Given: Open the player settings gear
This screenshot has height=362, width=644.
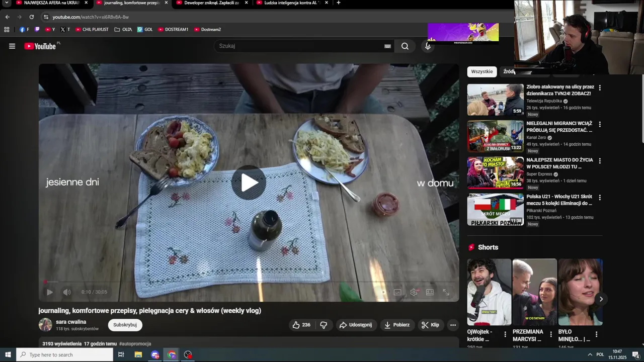Looking at the screenshot, I should pyautogui.click(x=414, y=292).
